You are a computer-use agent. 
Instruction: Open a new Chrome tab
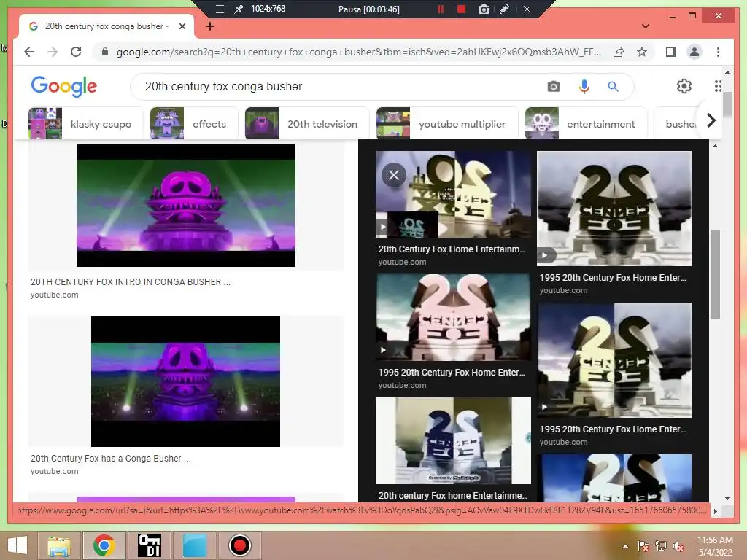(x=209, y=26)
